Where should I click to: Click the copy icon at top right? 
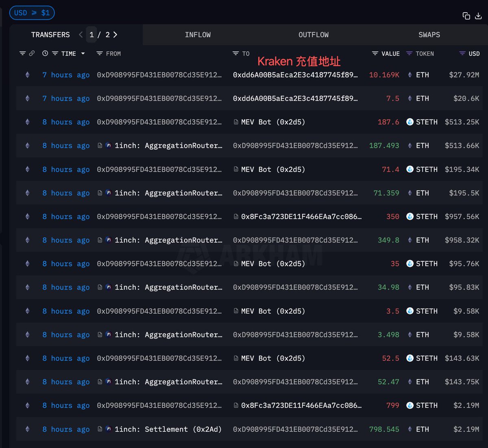[x=466, y=16]
